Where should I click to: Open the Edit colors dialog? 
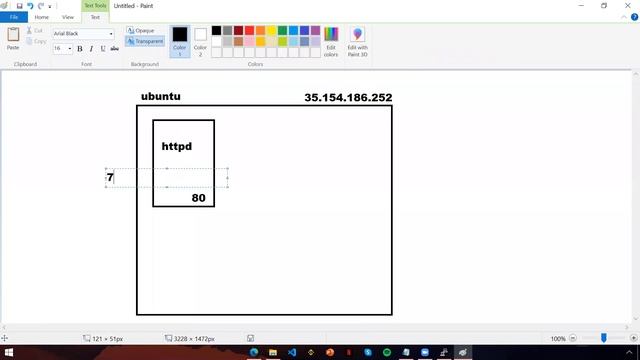tap(331, 41)
